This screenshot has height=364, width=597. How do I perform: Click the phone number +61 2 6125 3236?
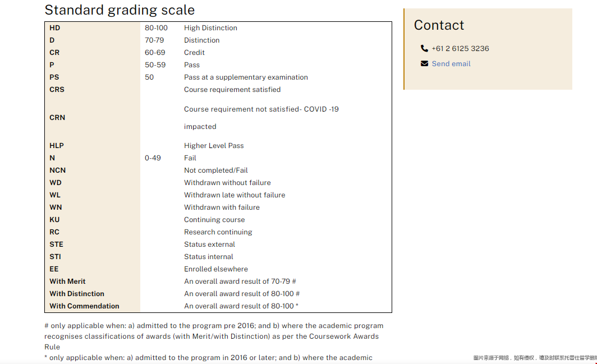[x=460, y=48]
